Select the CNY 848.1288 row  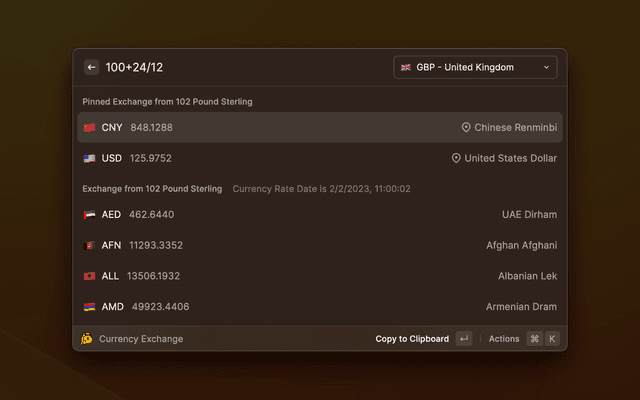pos(320,128)
